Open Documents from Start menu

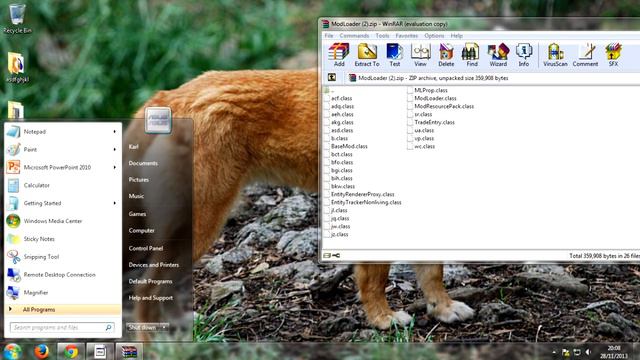tap(143, 163)
